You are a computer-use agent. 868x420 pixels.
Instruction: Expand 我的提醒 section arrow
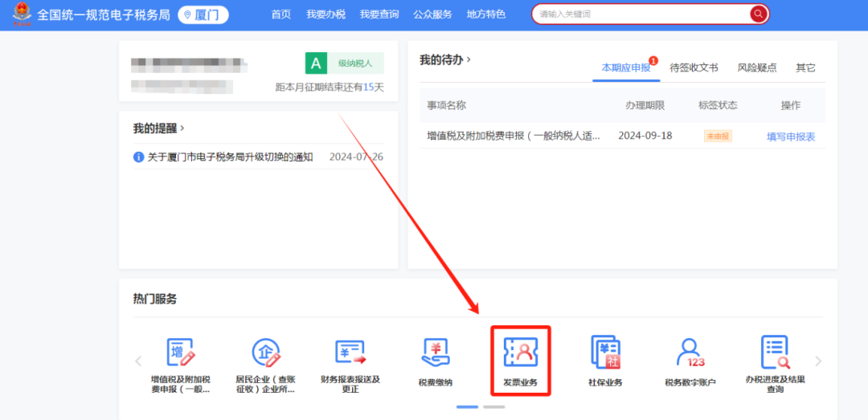(182, 128)
